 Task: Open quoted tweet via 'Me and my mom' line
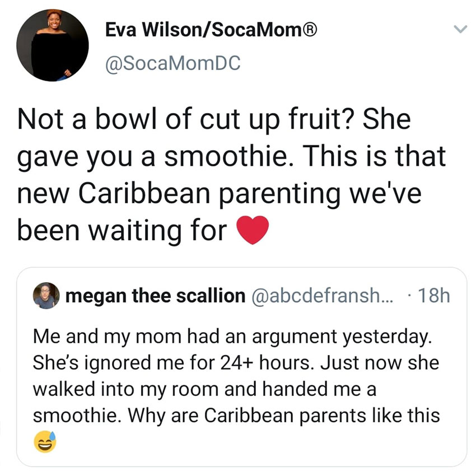(232, 337)
